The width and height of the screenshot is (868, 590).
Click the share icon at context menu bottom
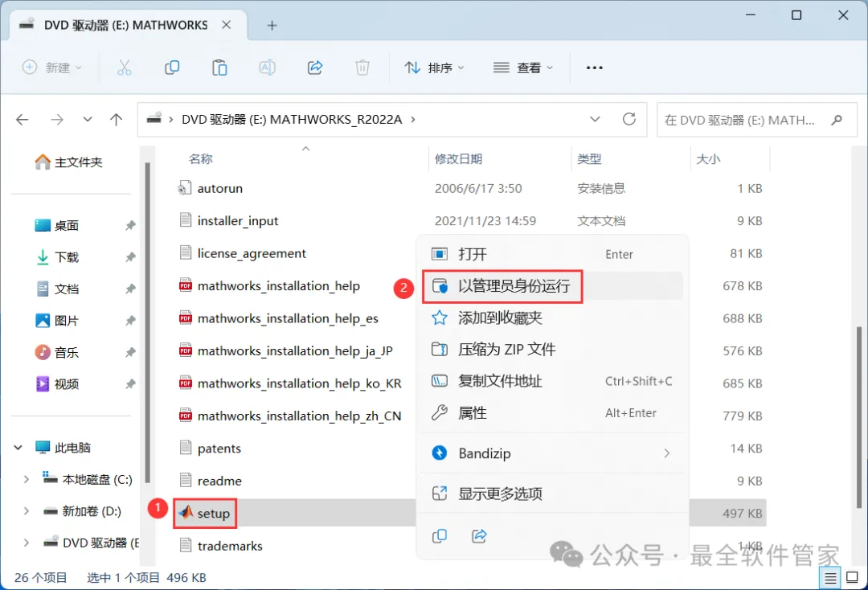coord(479,536)
